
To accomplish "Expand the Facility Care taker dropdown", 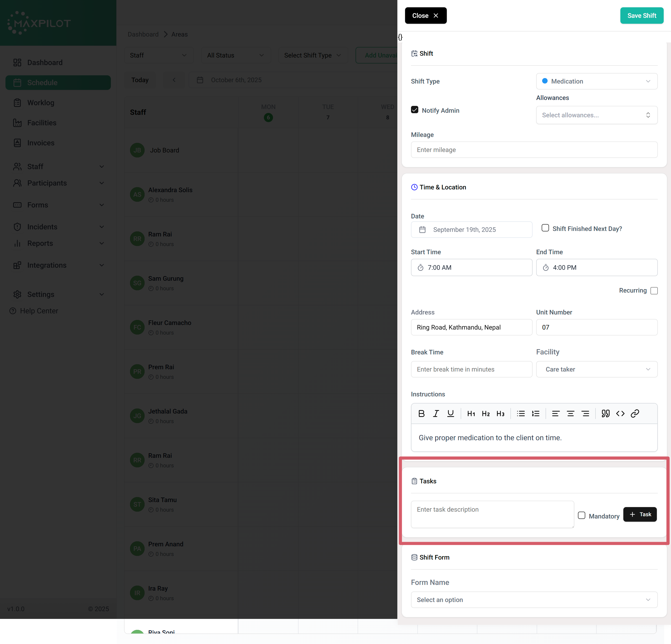I will coord(596,369).
